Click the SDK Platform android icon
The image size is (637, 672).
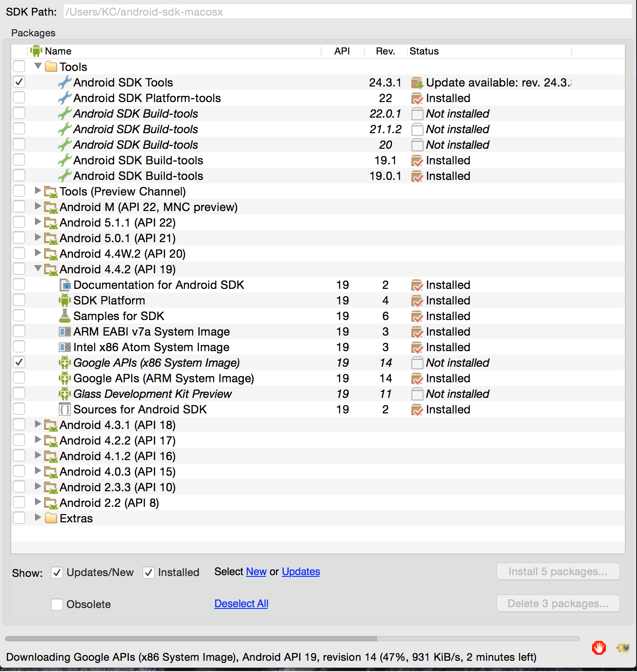(65, 301)
